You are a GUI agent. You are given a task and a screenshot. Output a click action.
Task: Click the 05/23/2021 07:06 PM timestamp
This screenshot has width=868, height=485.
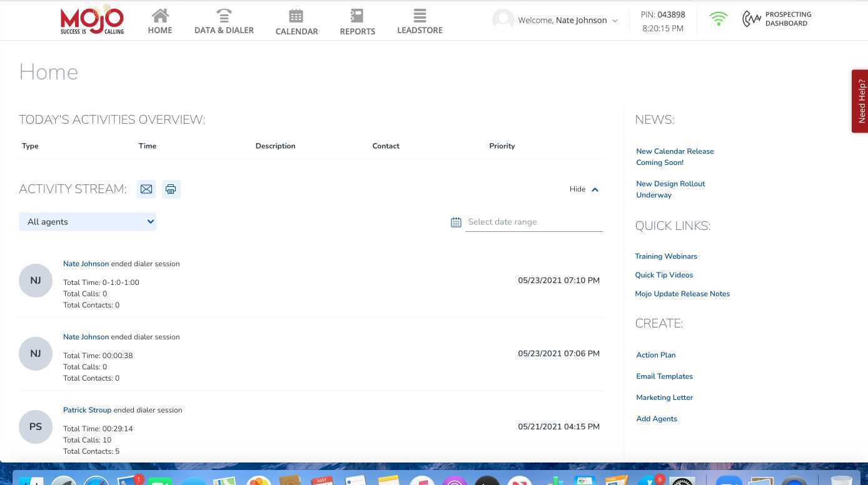558,354
